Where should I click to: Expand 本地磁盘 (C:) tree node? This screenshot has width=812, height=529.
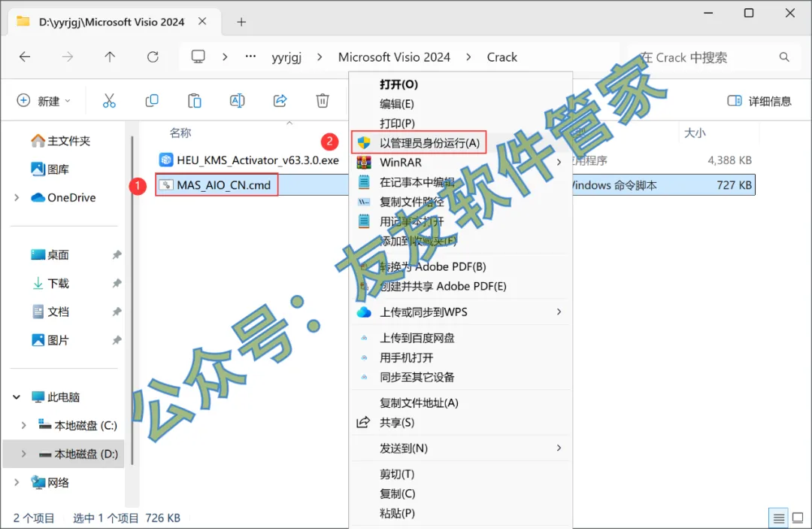[23, 425]
